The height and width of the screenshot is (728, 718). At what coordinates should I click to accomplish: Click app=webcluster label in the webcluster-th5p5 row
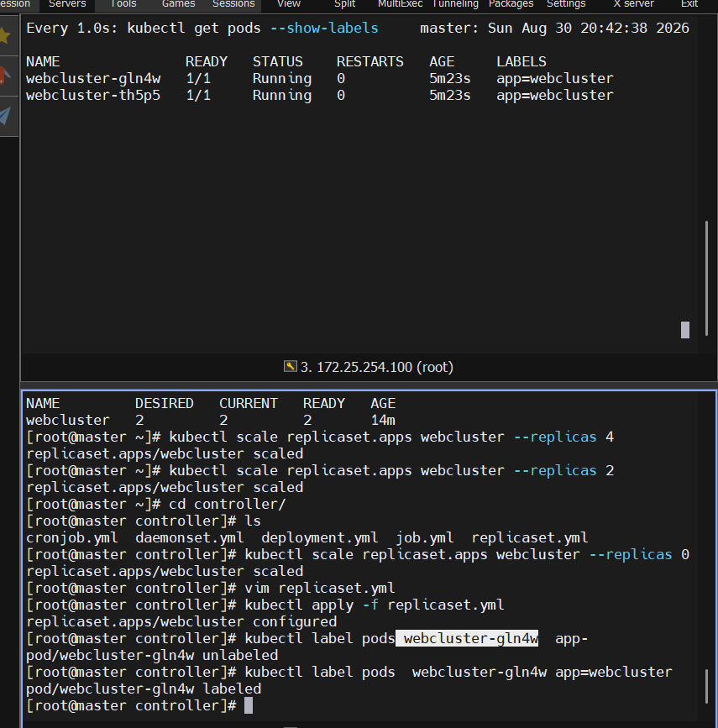555,95
